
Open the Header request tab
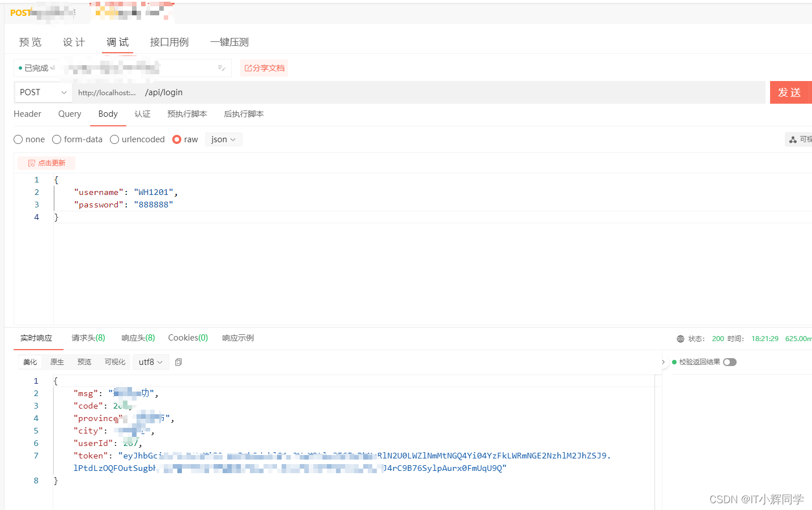27,114
